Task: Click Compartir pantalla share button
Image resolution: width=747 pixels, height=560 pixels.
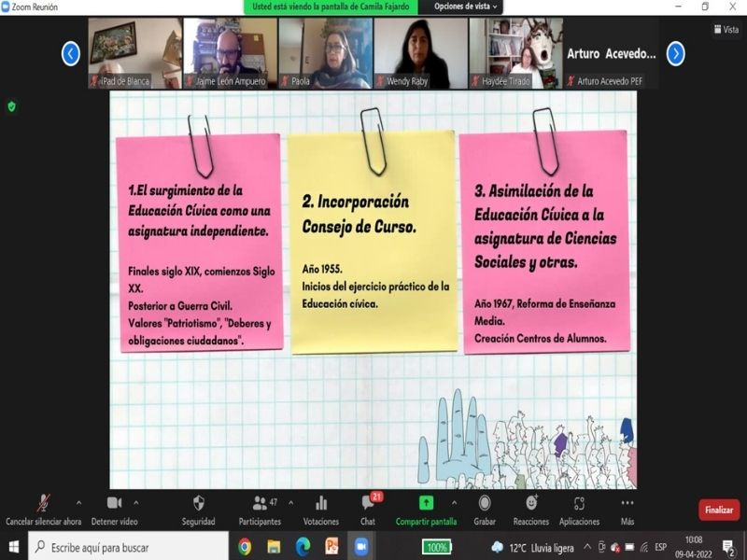Action: pos(426,510)
